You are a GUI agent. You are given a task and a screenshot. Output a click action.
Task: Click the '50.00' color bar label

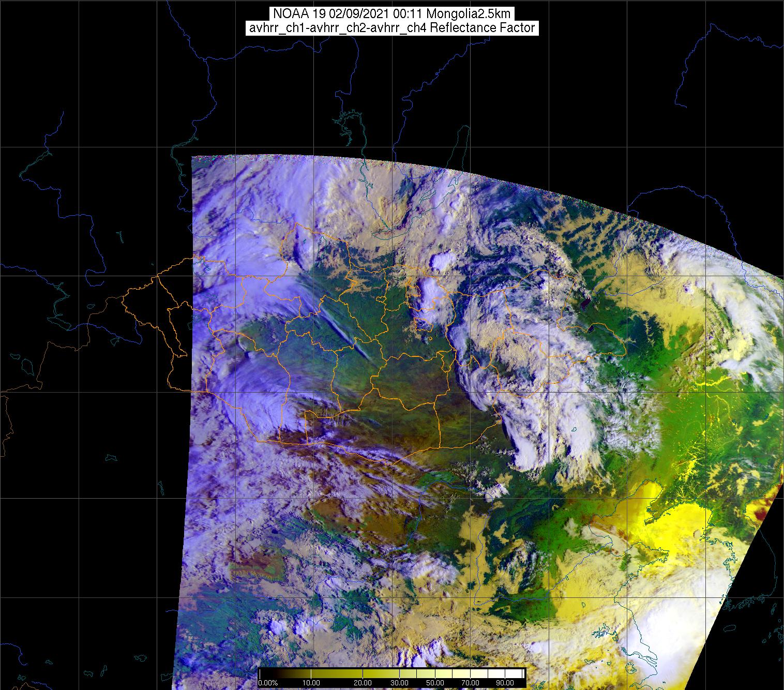[436, 683]
